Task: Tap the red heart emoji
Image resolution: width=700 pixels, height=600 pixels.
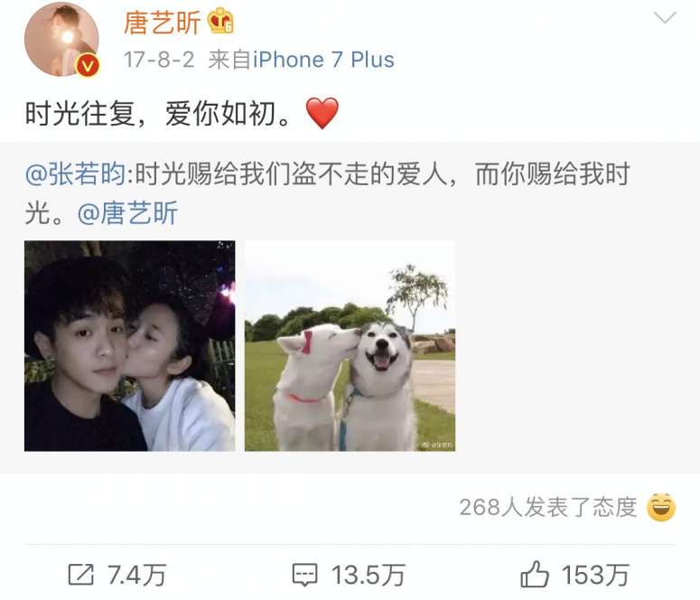Action: pyautogui.click(x=322, y=114)
